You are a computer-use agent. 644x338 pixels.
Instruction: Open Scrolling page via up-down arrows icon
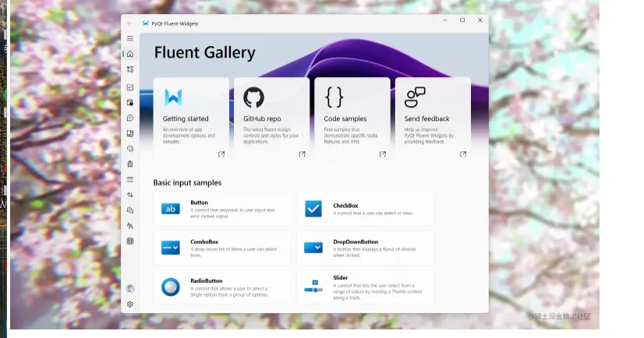click(130, 195)
